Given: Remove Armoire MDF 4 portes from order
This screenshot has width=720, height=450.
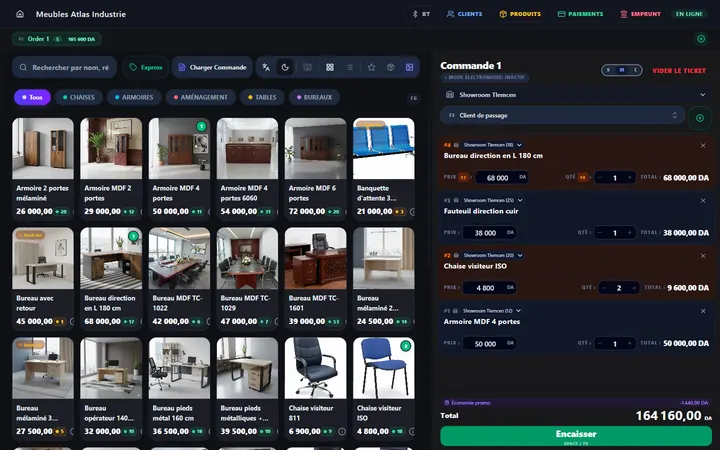Looking at the screenshot, I should point(703,311).
